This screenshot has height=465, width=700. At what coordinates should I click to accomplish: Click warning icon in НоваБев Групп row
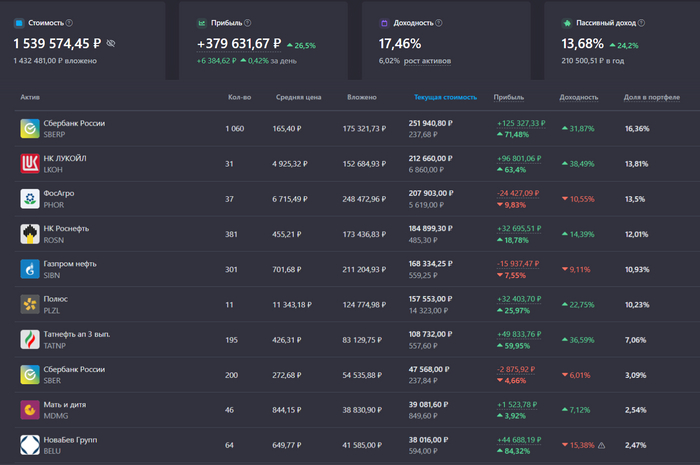(602, 445)
